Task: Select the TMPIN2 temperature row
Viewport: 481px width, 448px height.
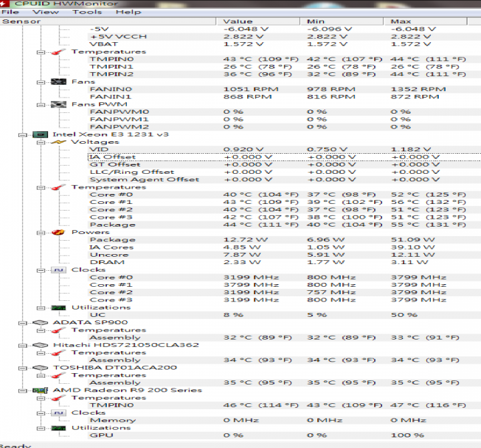Action: point(284,74)
